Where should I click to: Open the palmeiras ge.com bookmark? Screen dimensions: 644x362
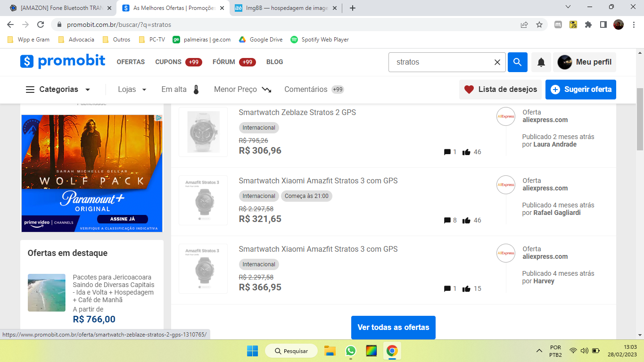202,40
